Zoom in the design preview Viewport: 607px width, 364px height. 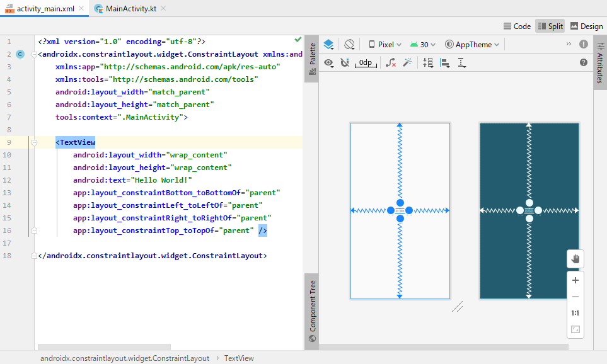coord(575,280)
